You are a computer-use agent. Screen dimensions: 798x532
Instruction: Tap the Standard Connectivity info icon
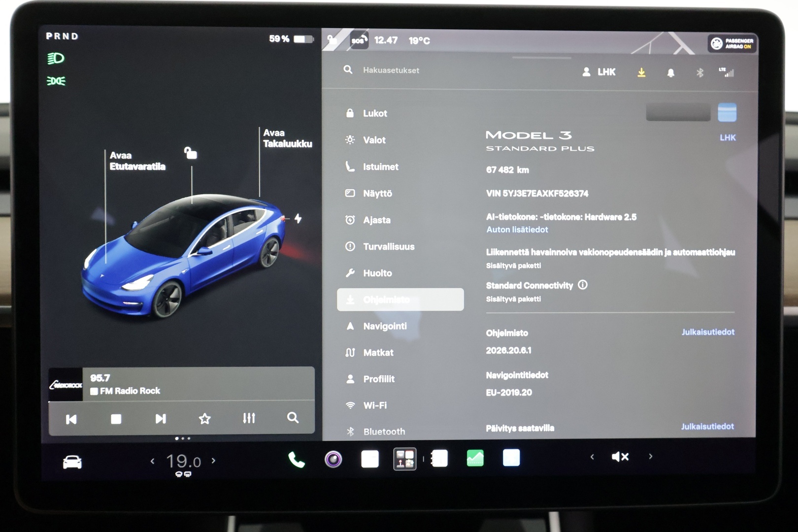tap(582, 285)
